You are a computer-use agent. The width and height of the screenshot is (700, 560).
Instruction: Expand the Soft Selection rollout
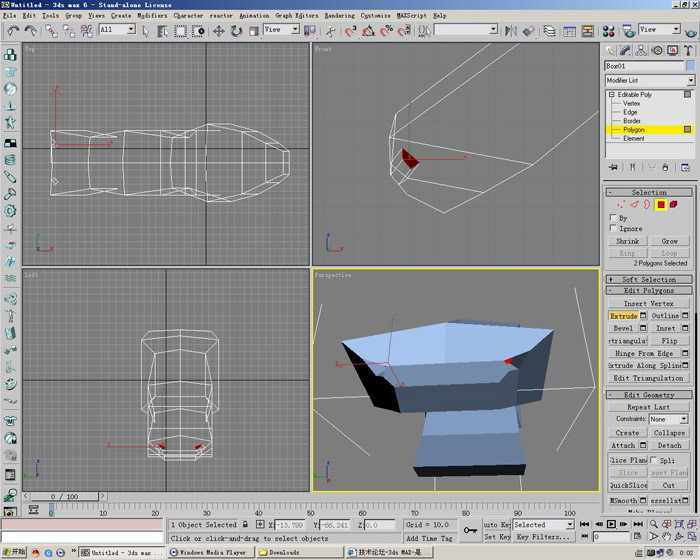[x=648, y=279]
